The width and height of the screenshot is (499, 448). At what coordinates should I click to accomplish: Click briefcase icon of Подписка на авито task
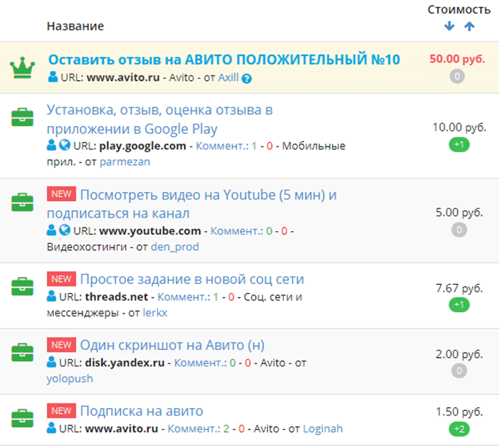click(23, 418)
